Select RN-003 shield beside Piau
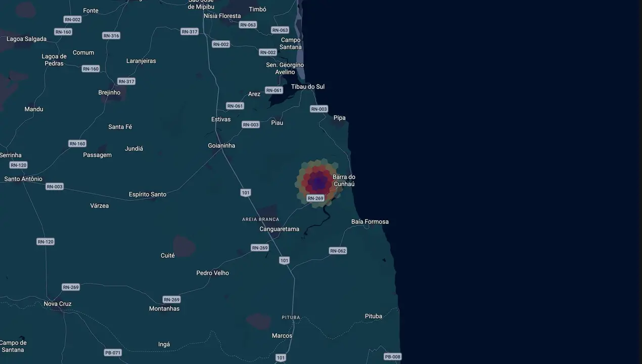Viewport: 642px width, 364px height. click(251, 124)
